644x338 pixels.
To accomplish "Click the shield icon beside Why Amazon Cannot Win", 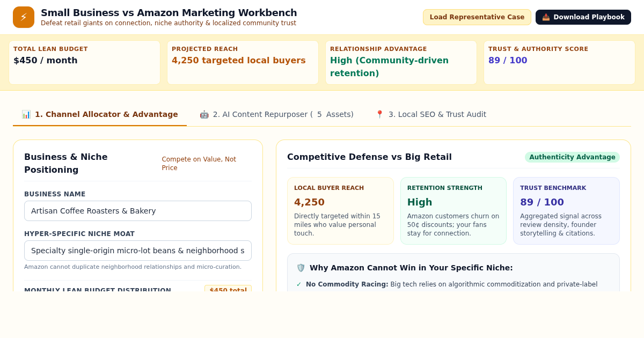I will coord(301,268).
